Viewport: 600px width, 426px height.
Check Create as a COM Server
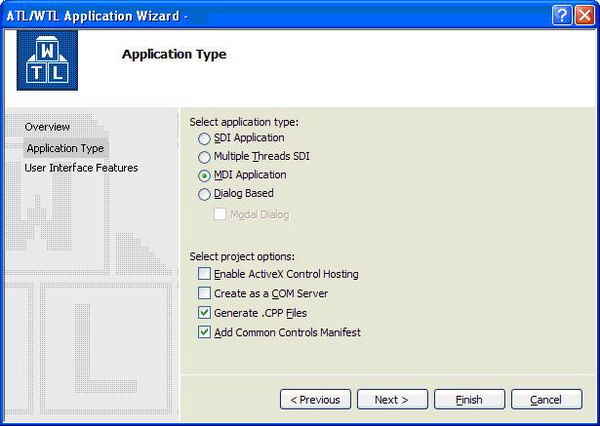pyautogui.click(x=204, y=293)
